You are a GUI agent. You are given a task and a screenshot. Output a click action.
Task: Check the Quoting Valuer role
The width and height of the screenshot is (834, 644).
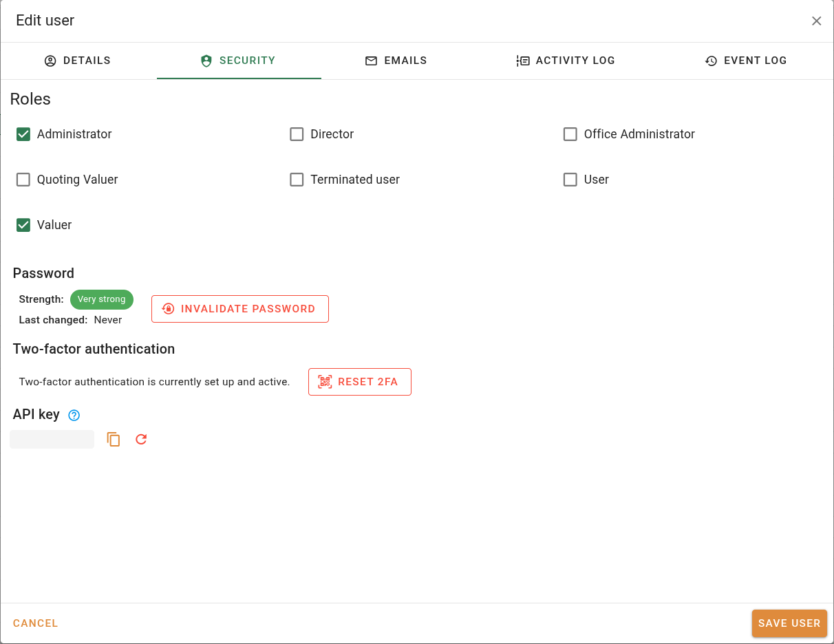[23, 180]
